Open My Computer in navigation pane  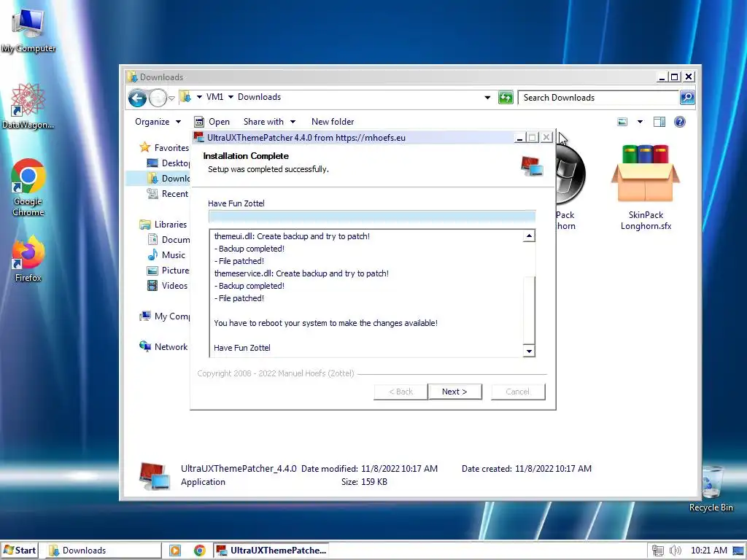pos(164,316)
